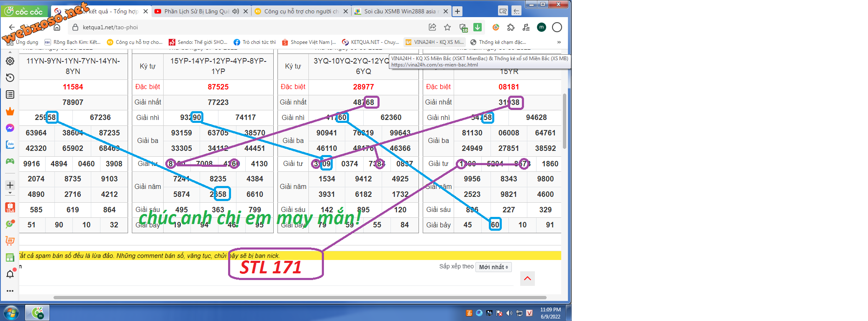Image resolution: width=868 pixels, height=321 pixels.
Task: Open sidebar more options ellipsis
Action: tap(10, 291)
